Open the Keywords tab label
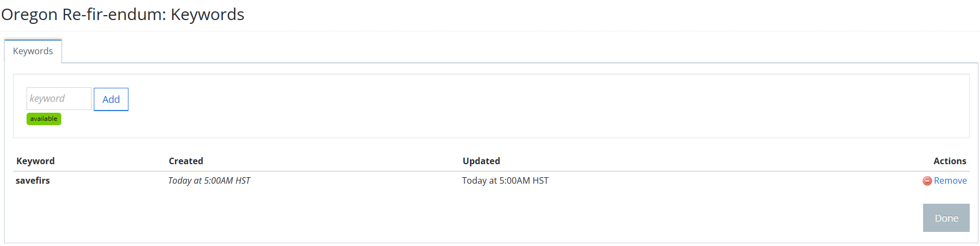 [x=33, y=51]
